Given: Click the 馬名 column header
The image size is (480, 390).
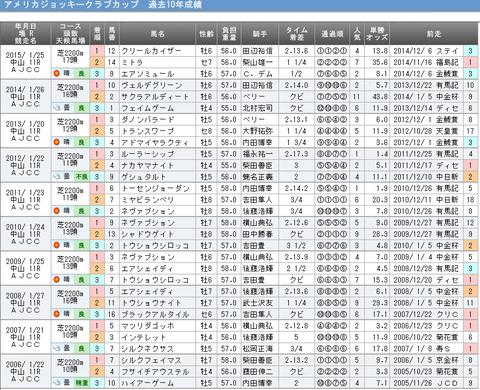Looking at the screenshot, I should (x=157, y=34).
